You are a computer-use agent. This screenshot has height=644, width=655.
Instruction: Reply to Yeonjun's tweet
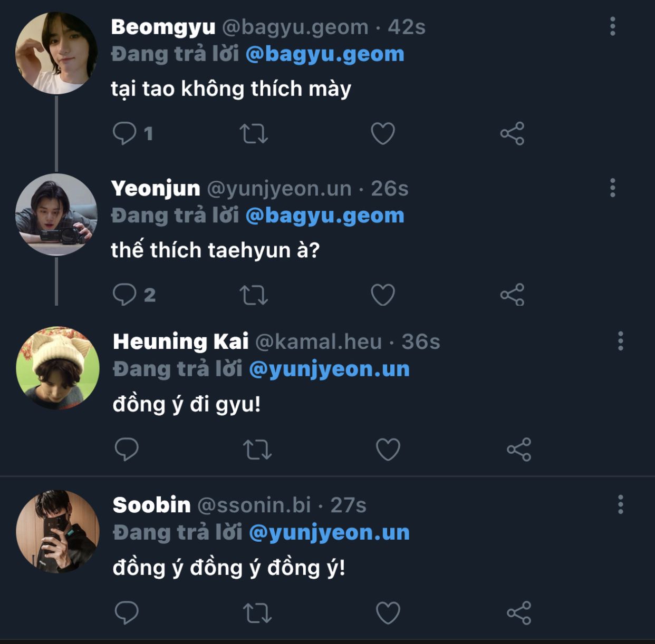[125, 295]
